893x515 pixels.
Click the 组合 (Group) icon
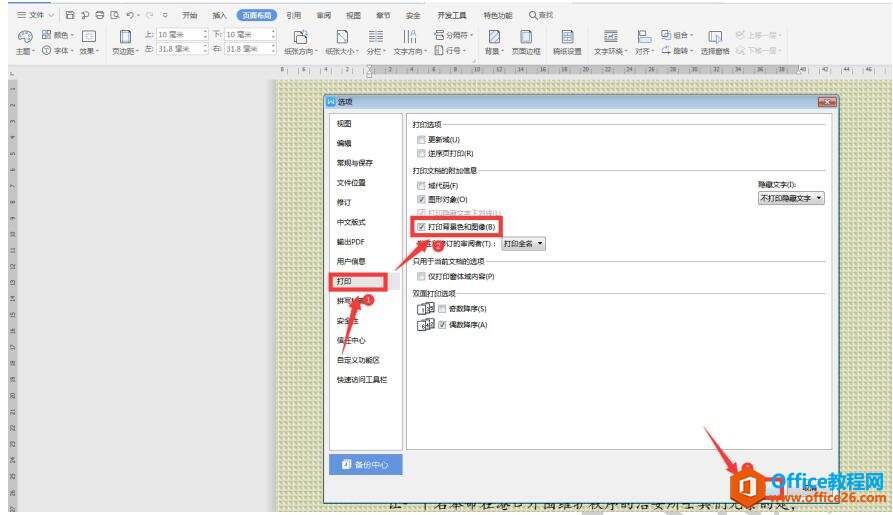pos(666,35)
